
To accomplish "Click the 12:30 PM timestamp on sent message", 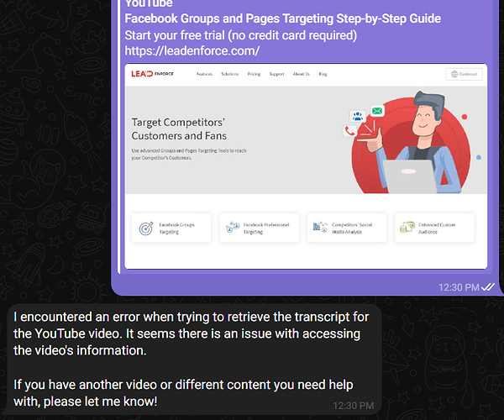I will click(x=459, y=287).
